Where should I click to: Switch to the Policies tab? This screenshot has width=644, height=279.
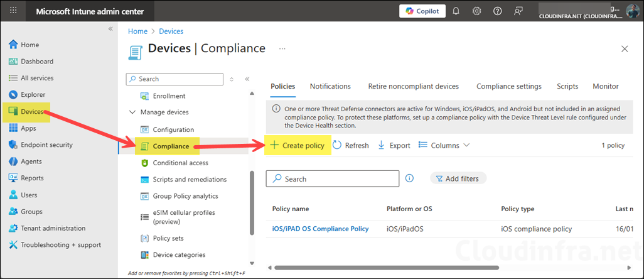pos(283,86)
